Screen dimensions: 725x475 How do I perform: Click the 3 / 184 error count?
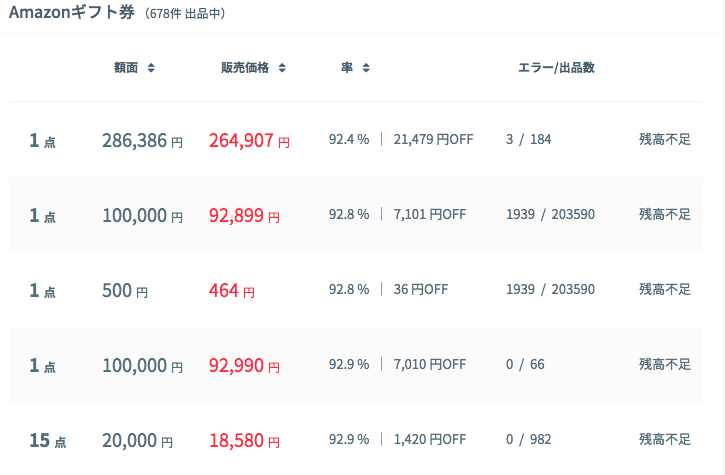[528, 139]
